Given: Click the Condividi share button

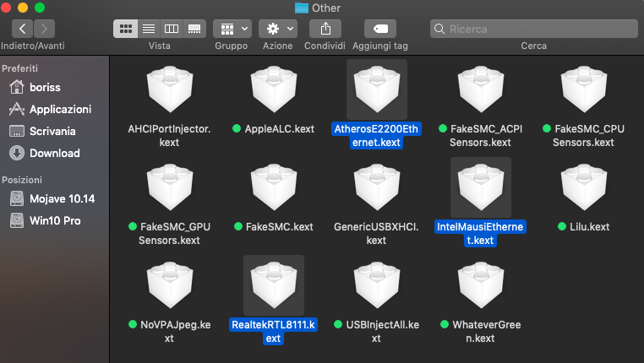Looking at the screenshot, I should (x=325, y=29).
